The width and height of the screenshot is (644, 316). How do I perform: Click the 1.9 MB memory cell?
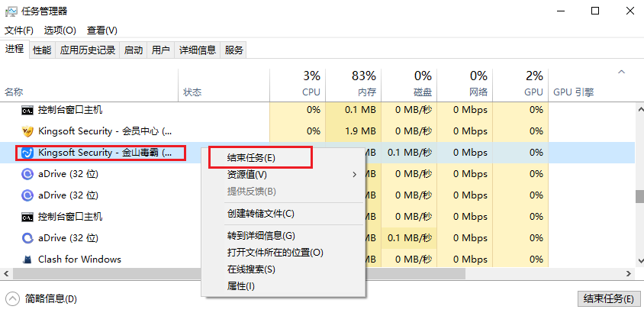tap(353, 131)
